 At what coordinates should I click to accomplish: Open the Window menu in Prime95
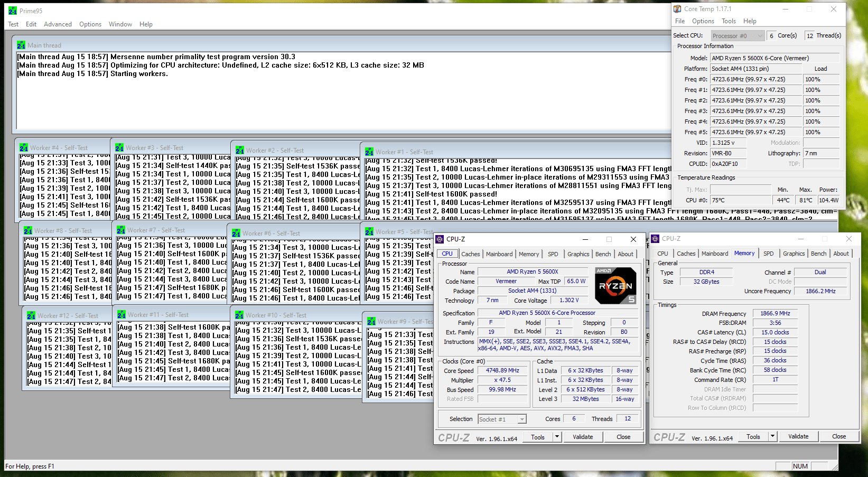tap(120, 24)
